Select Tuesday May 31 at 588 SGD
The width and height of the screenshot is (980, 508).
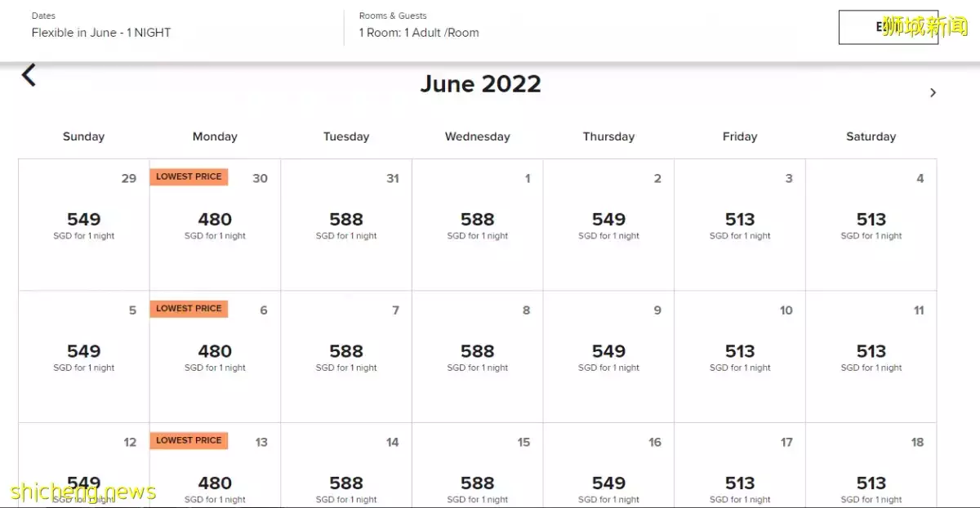click(x=346, y=225)
